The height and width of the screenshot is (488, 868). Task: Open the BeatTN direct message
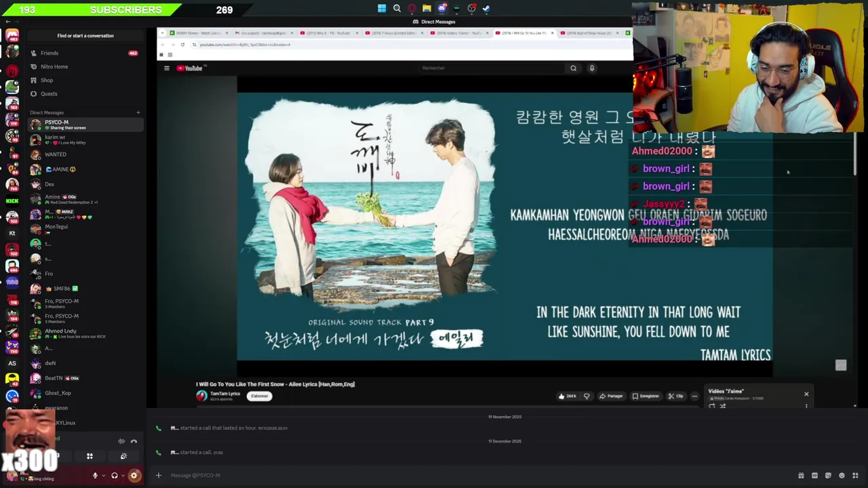click(85, 378)
